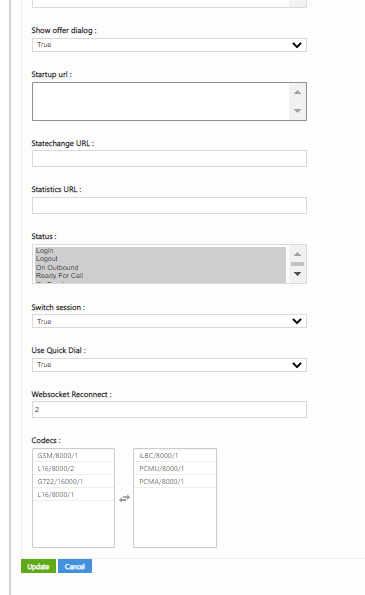Click the Status list scroll down arrow
The image size is (365, 595).
click(297, 274)
